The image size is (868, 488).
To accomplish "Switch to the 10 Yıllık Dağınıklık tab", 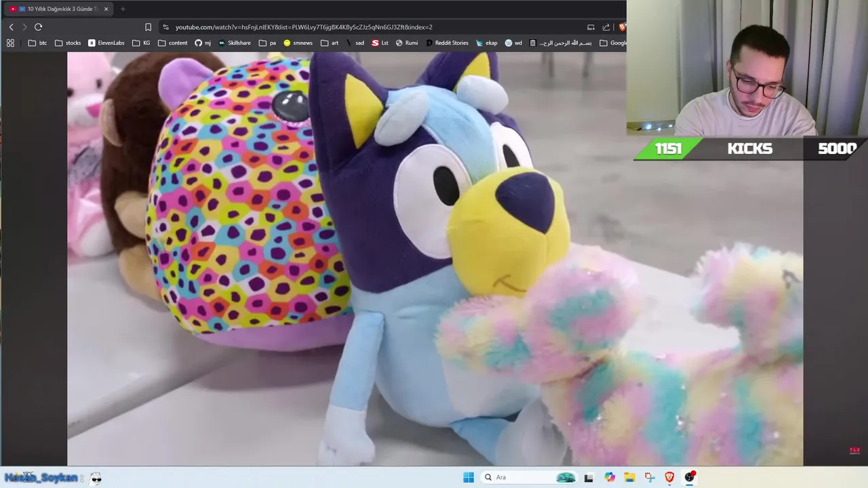I will pos(59,9).
